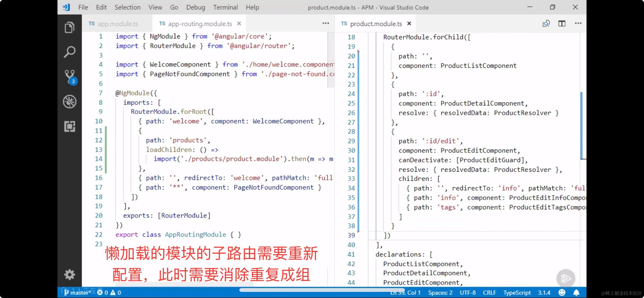644x298 pixels.
Task: Close the app-routing.module.ts tab
Action: coord(239,24)
